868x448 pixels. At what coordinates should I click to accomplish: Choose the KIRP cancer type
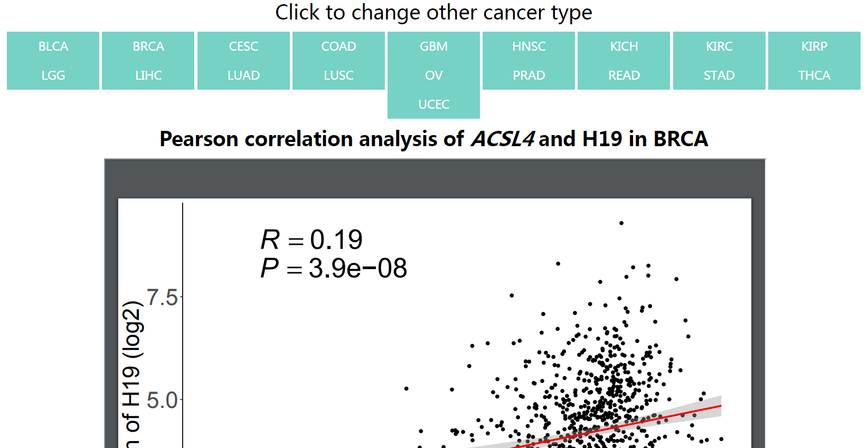click(814, 46)
